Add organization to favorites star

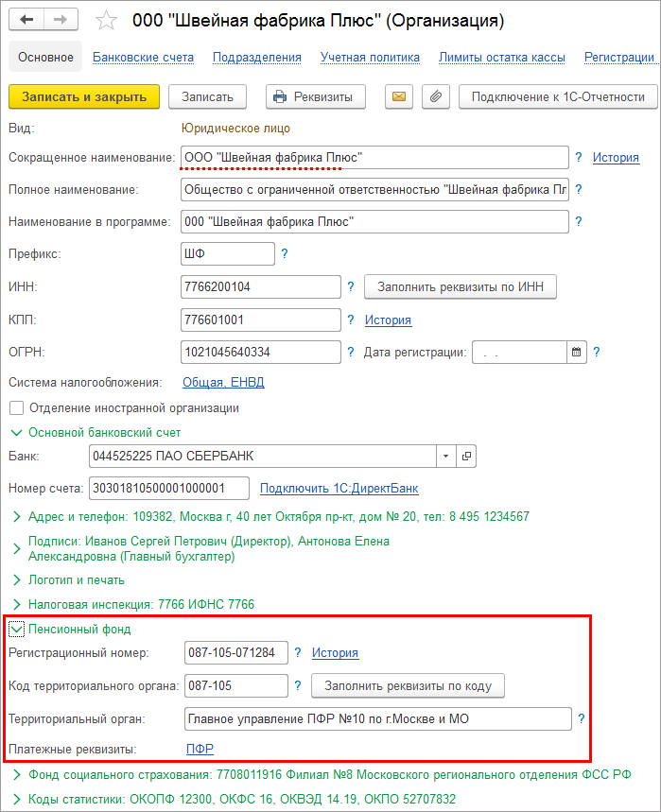108,20
